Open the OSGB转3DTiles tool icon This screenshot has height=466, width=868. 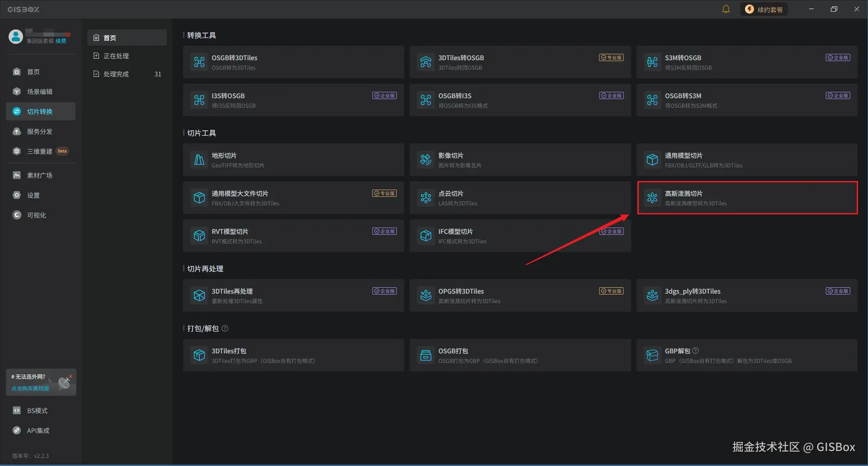[x=199, y=62]
